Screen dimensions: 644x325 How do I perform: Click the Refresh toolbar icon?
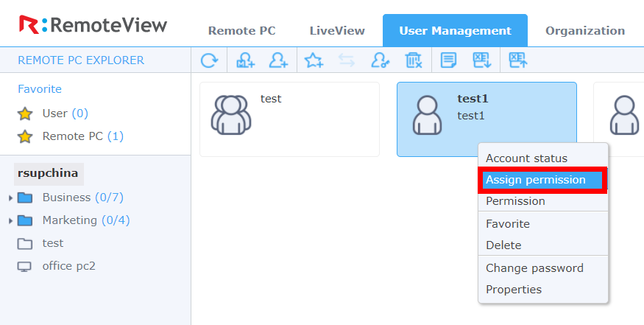pyautogui.click(x=210, y=60)
